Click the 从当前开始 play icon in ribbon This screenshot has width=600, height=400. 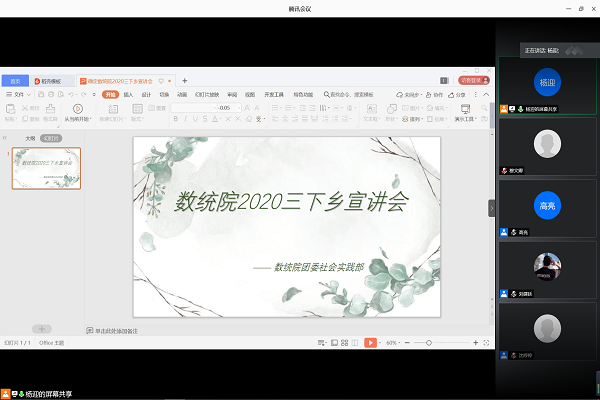tap(77, 108)
